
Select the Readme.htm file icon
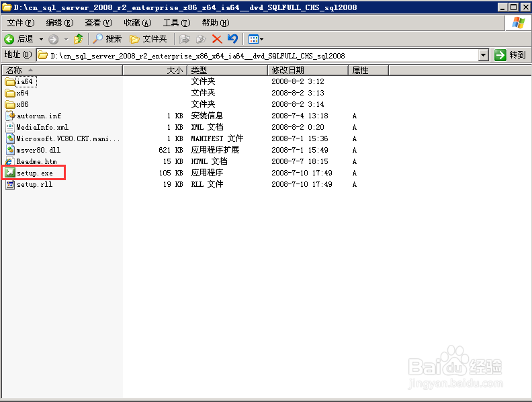point(10,161)
